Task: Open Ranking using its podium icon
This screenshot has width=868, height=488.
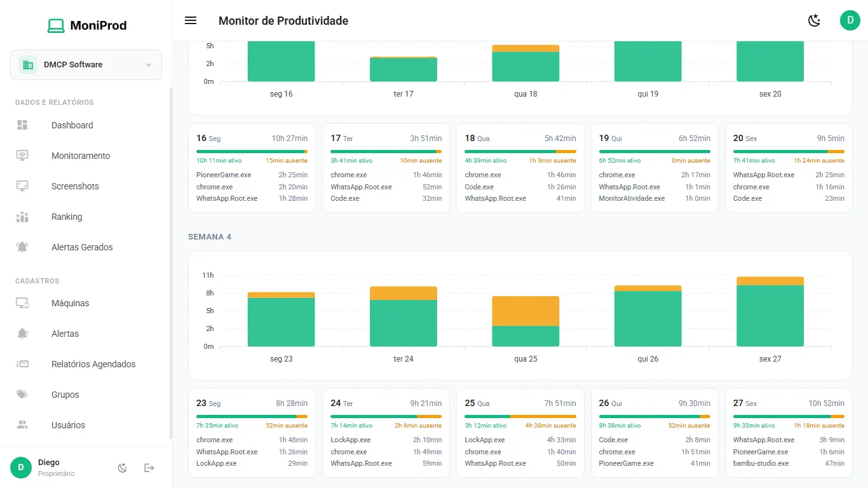Action: (x=22, y=217)
